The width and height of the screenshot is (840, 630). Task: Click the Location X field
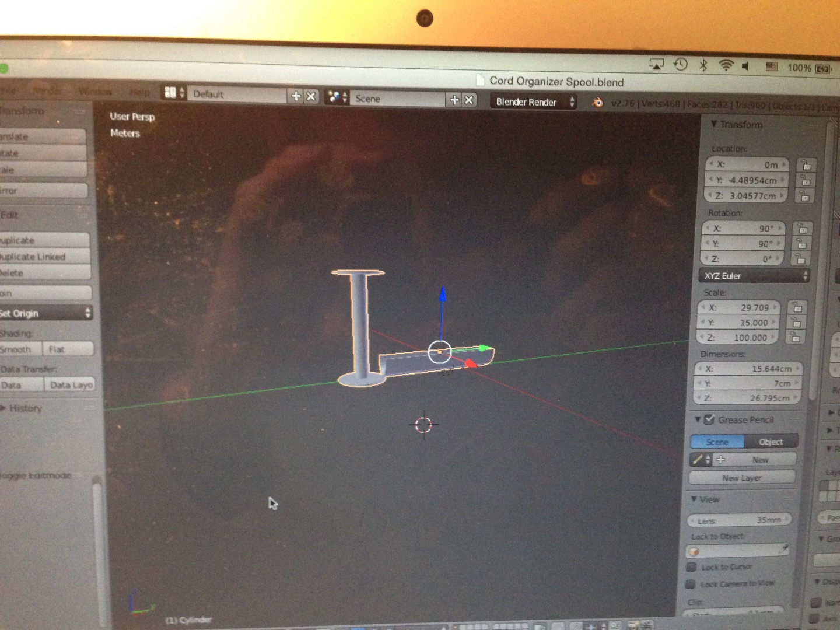click(747, 164)
